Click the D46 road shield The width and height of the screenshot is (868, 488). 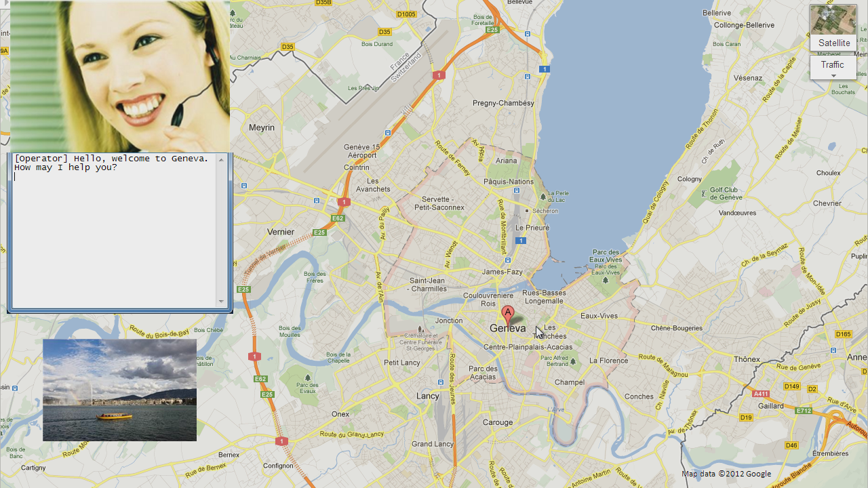(791, 445)
